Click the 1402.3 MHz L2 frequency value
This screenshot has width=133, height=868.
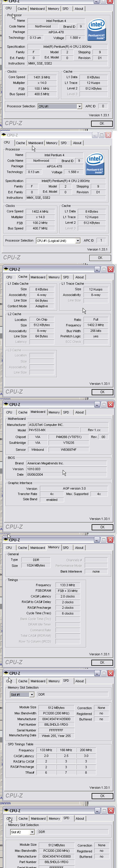click(x=96, y=325)
